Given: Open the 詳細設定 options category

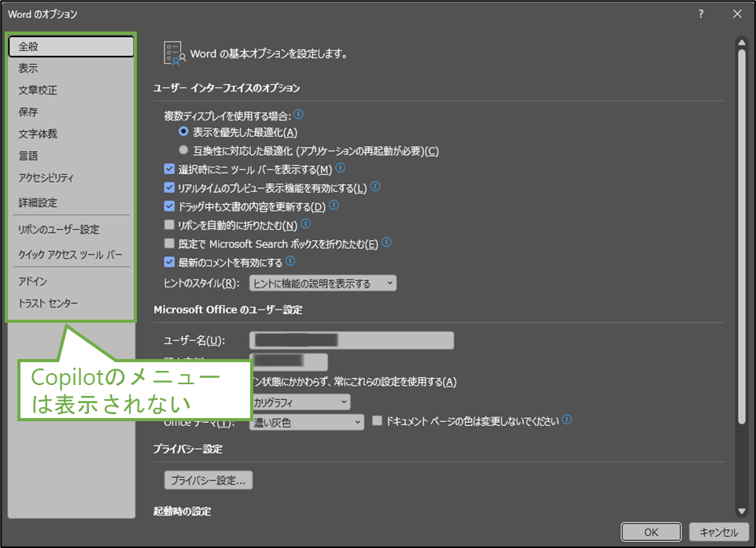Looking at the screenshot, I should pyautogui.click(x=71, y=202).
